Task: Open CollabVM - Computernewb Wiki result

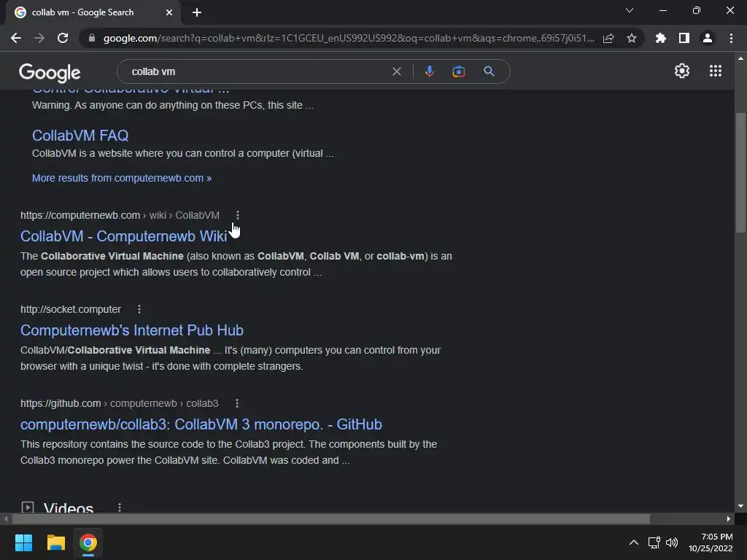Action: tap(124, 236)
